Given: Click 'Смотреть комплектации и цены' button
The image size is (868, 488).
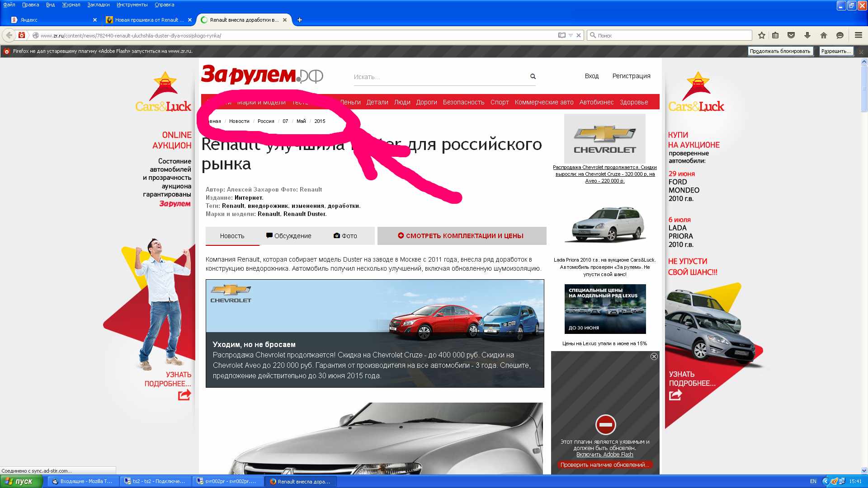Looking at the screenshot, I should [x=462, y=236].
